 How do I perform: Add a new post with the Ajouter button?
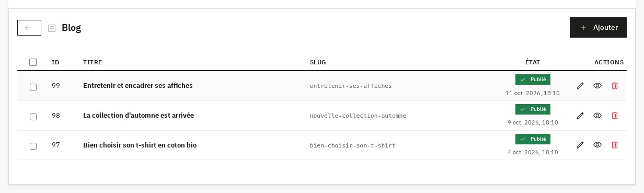[x=598, y=27]
